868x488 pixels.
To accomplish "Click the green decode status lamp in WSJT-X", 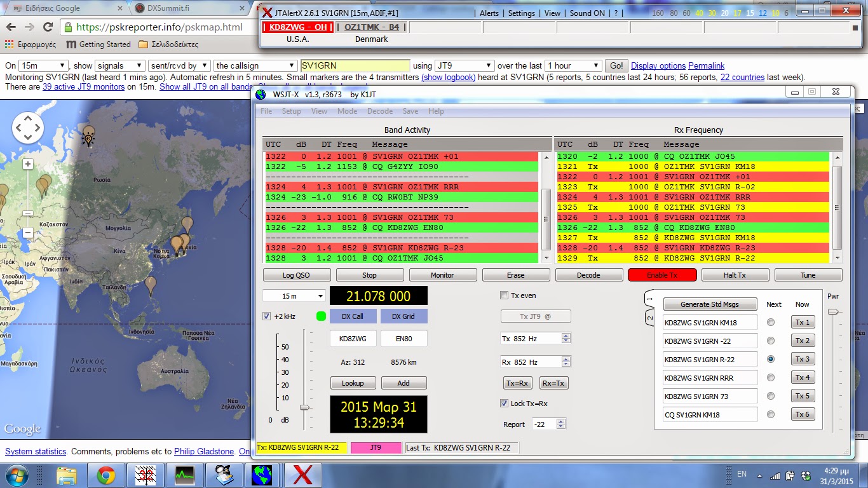I will tap(321, 316).
